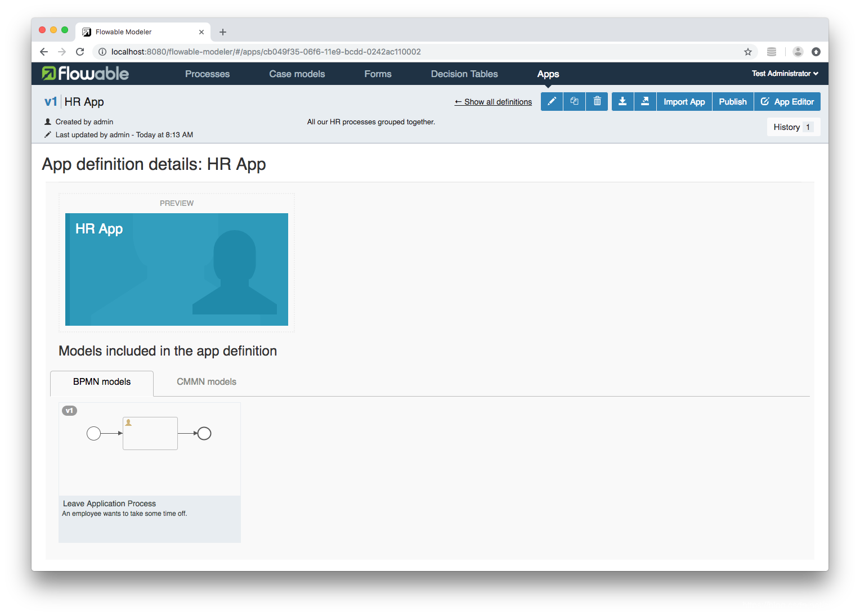Image resolution: width=860 pixels, height=616 pixels.
Task: Click the trash delete app icon
Action: tap(597, 101)
